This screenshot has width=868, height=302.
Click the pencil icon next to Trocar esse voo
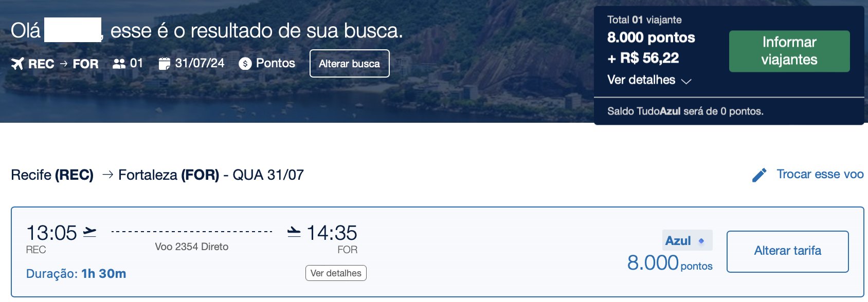coord(759,175)
